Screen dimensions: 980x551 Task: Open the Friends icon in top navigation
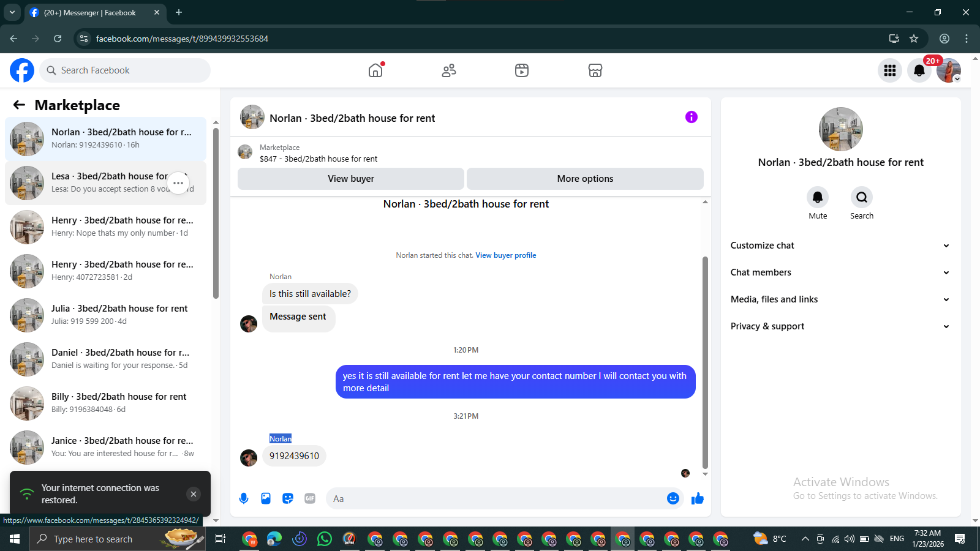pyautogui.click(x=449, y=70)
